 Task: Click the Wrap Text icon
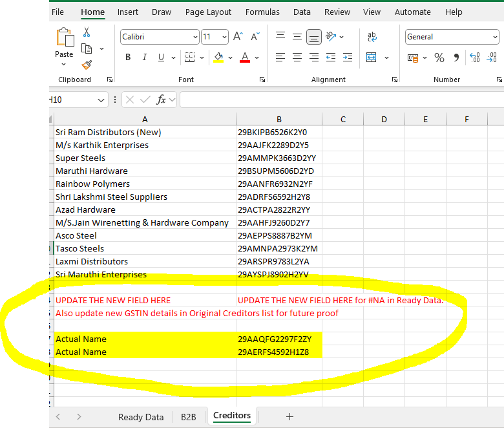click(372, 37)
